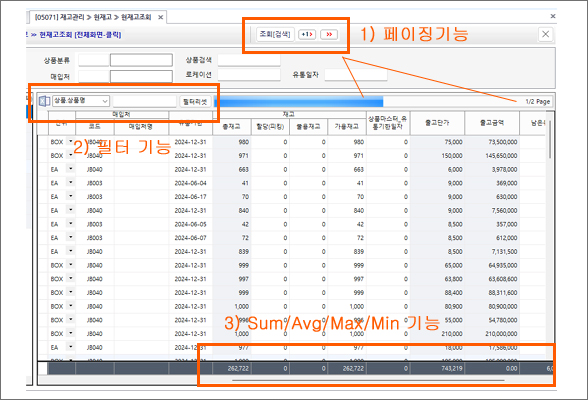588x400 pixels.
Task: Open the 상품.상품명 filter column combo box
Action: [81, 101]
